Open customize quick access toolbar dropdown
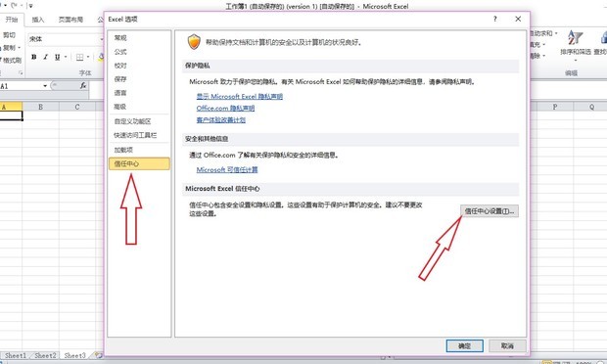 [30, 6]
